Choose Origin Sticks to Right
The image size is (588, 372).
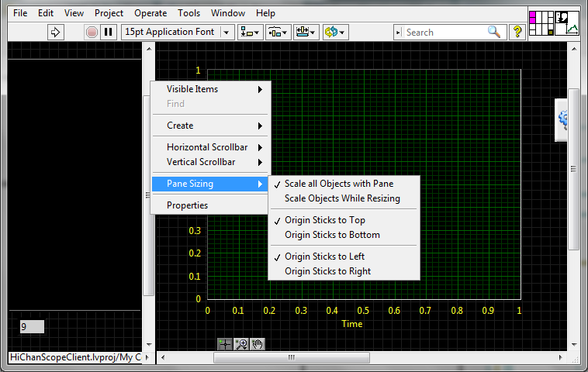point(327,271)
